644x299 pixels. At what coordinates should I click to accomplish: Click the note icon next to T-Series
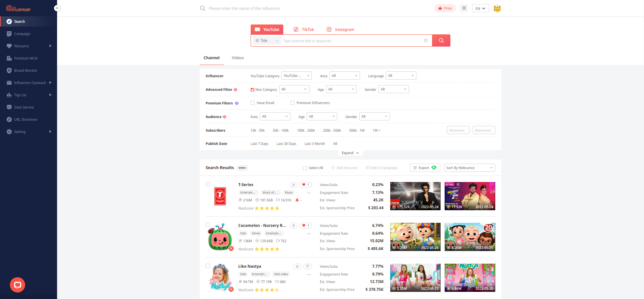(293, 185)
